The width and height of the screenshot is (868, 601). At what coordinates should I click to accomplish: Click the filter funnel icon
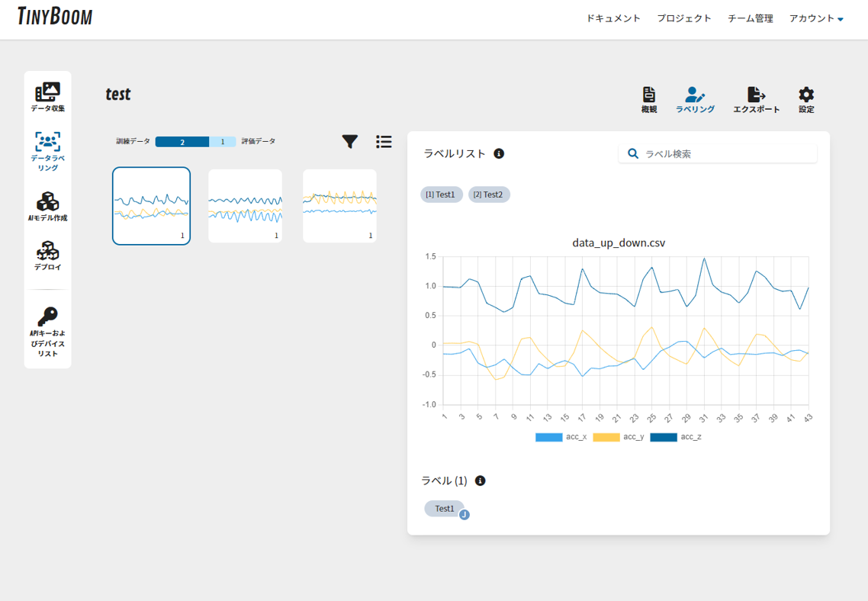350,142
